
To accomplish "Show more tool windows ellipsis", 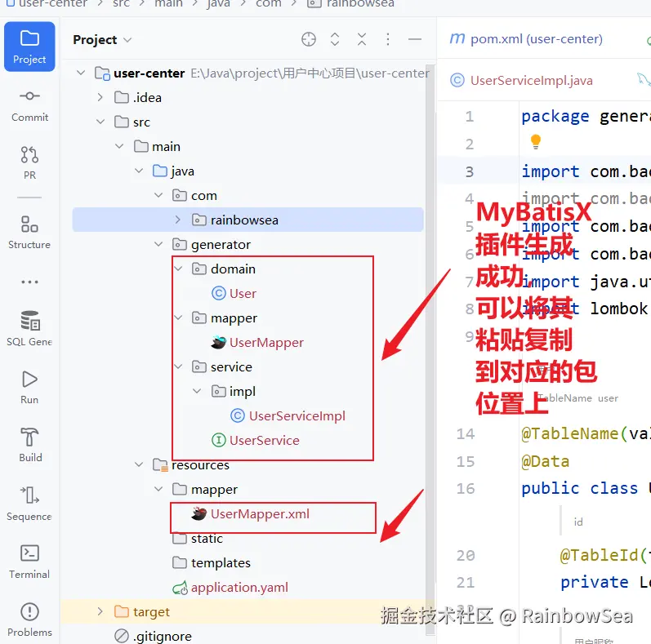I will click(x=29, y=282).
